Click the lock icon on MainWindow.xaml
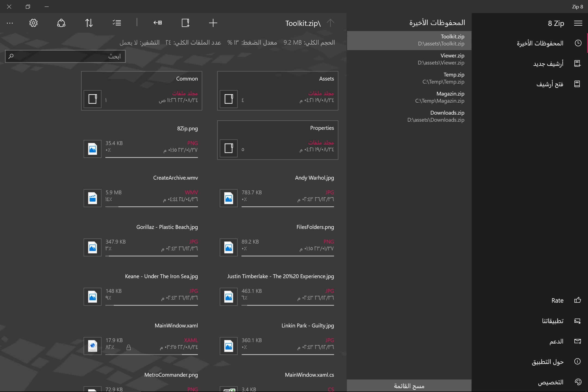 point(129,347)
